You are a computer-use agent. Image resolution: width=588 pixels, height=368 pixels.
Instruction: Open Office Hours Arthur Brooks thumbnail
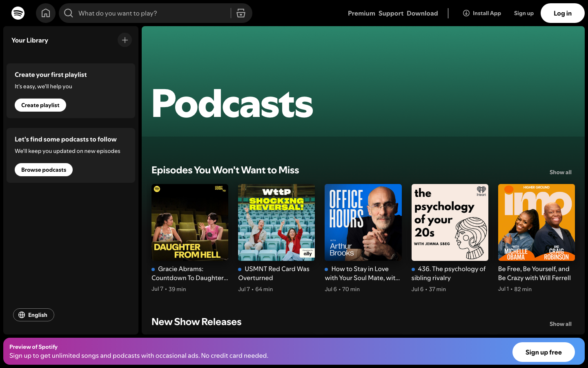363,222
